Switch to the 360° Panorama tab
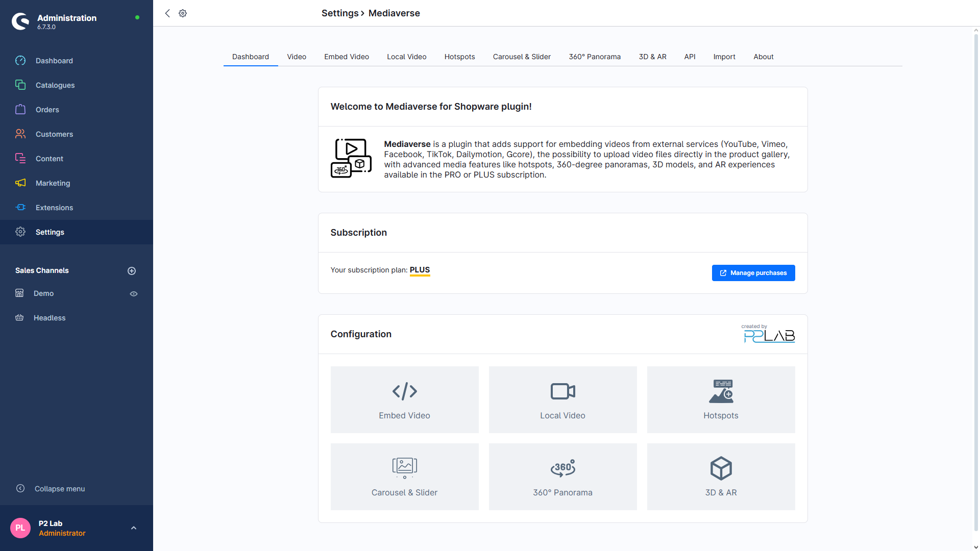The height and width of the screenshot is (551, 980). coord(595,57)
